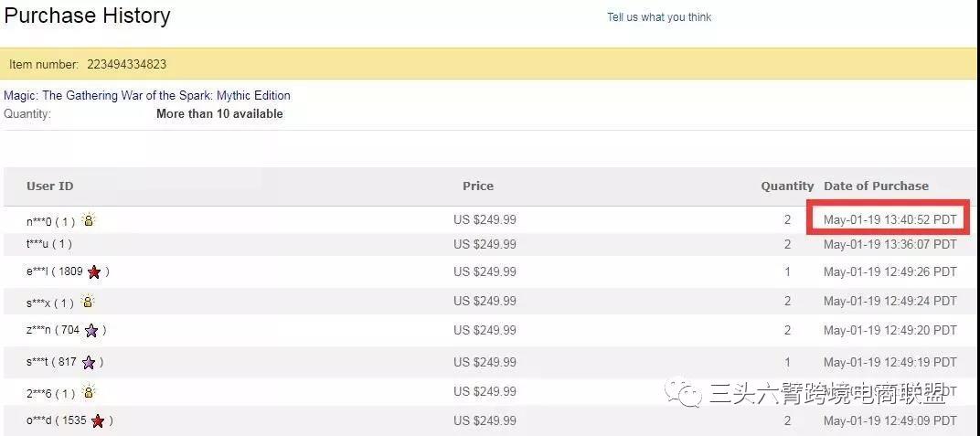980x436 pixels.
Task: Click the US $249.99 price in t***u's row
Action: (x=485, y=244)
